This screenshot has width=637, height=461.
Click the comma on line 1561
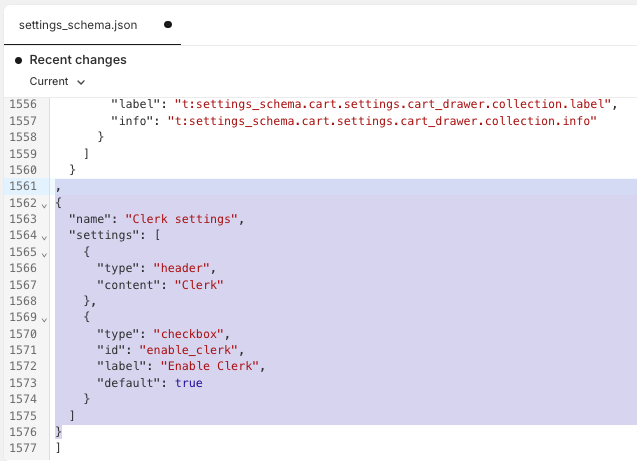(58, 188)
